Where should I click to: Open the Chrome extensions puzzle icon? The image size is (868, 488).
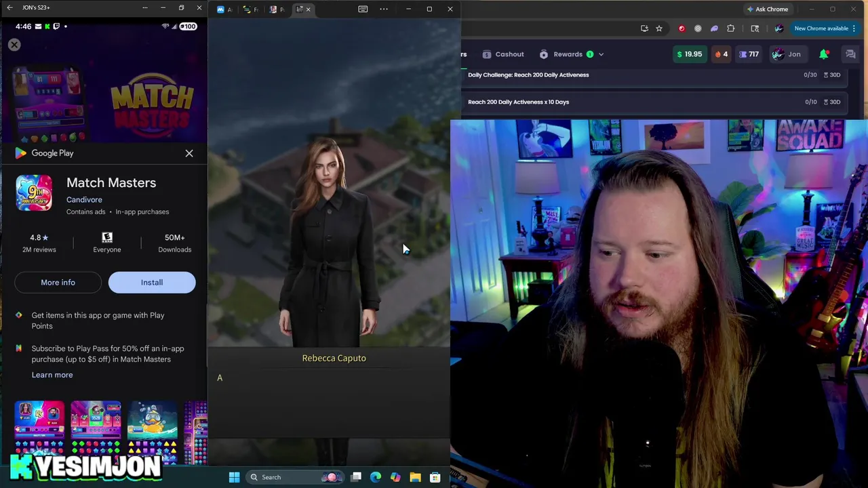(730, 28)
